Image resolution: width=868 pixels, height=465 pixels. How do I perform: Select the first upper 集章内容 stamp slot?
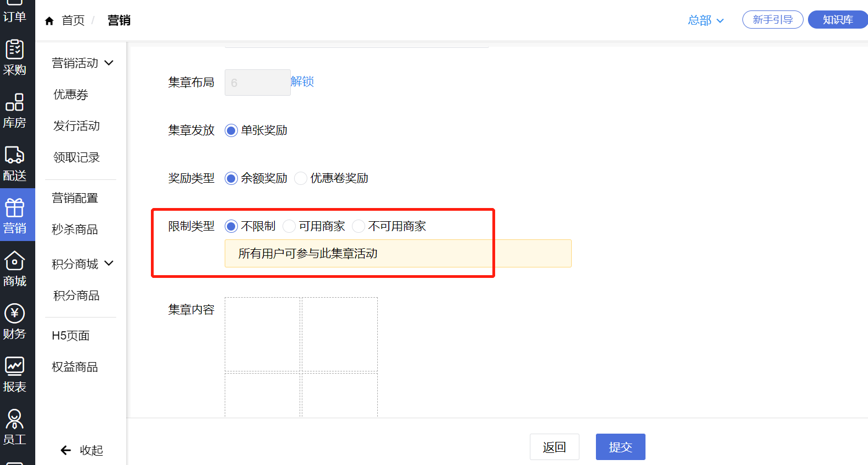[262, 335]
